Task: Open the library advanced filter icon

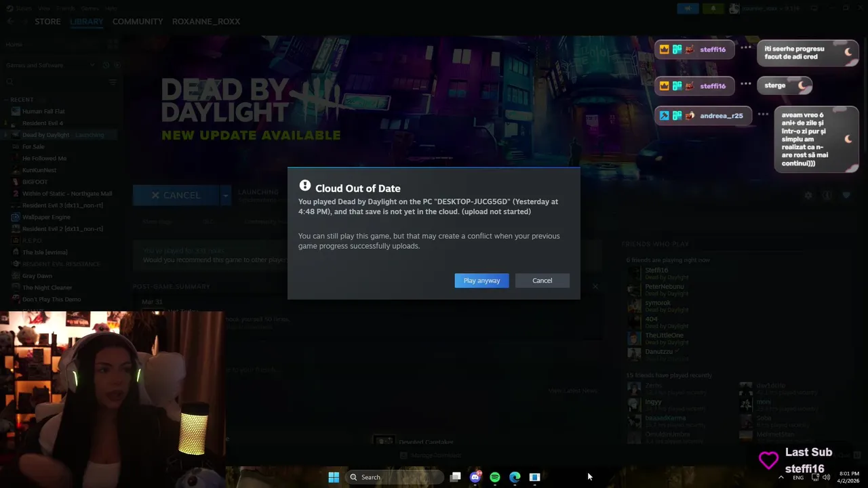Action: point(113,82)
